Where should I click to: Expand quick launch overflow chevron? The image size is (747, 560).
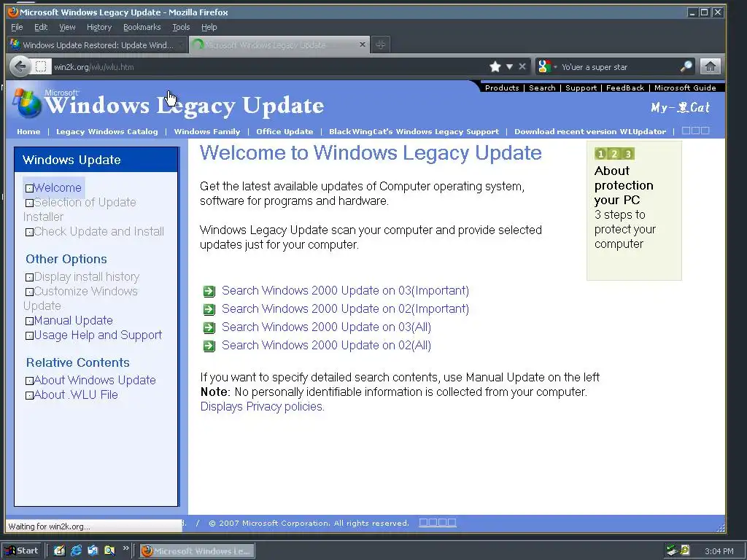(x=125, y=548)
